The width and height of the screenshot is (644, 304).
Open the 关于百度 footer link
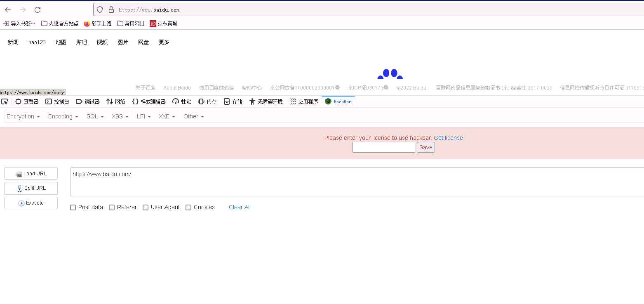pyautogui.click(x=146, y=87)
